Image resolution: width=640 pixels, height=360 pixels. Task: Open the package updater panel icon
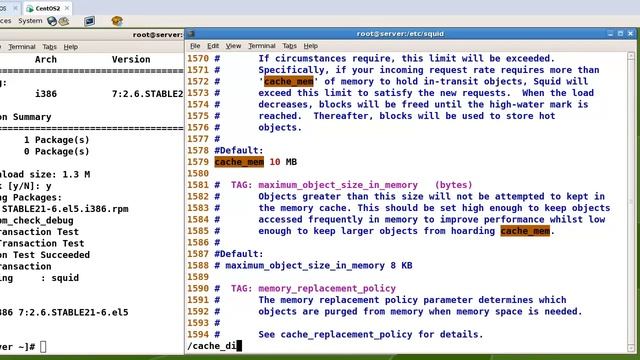coord(117,21)
